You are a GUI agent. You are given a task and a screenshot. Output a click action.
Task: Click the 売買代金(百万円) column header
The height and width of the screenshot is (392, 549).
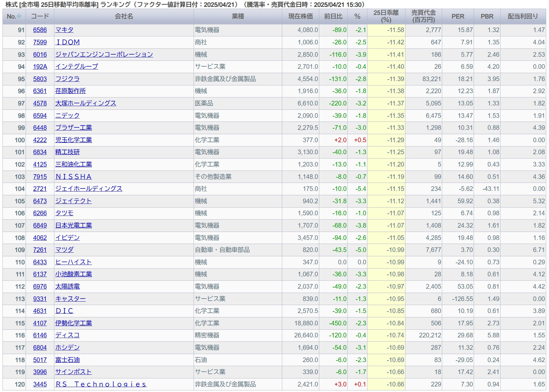423,16
